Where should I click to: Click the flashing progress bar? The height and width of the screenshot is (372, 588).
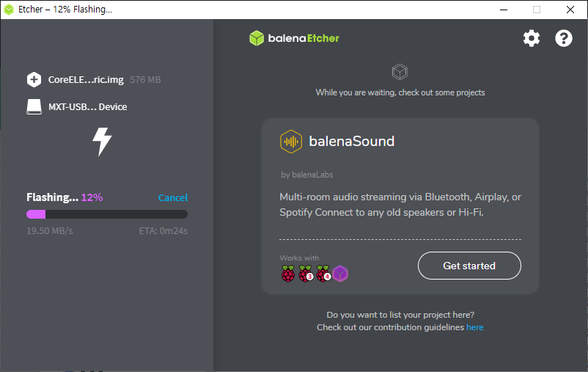[107, 214]
